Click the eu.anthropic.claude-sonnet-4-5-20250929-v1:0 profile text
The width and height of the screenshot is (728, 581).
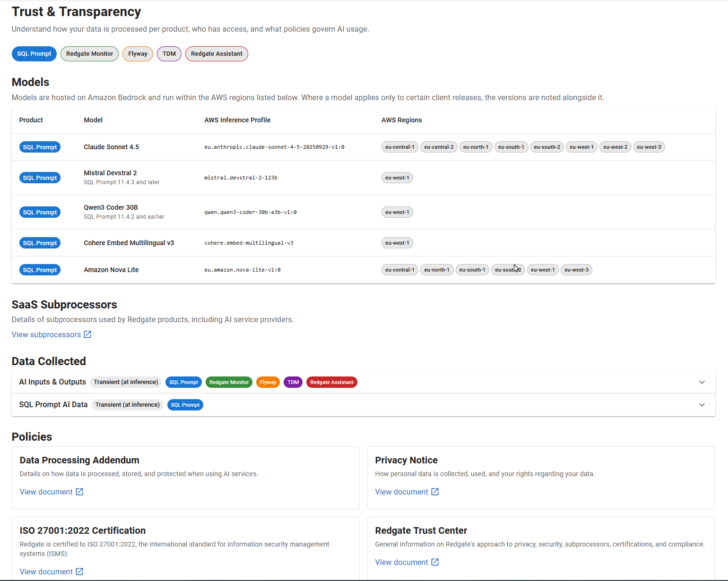(x=274, y=147)
